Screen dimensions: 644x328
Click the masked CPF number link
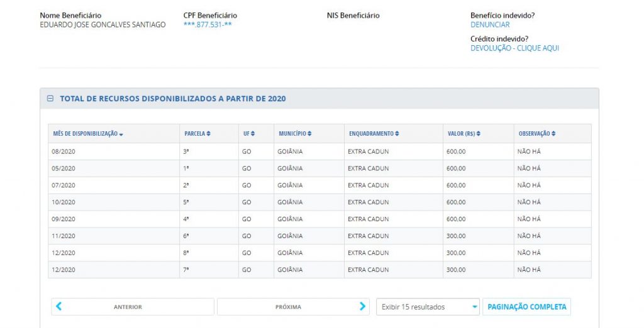coord(208,25)
